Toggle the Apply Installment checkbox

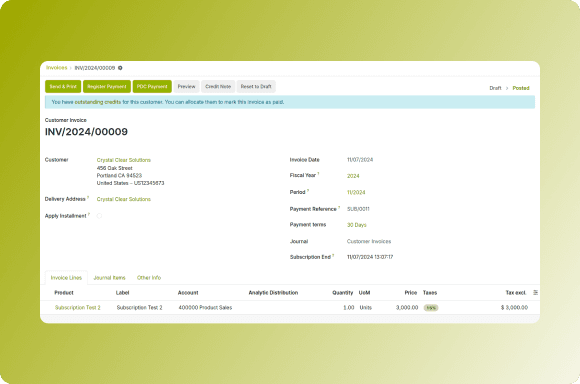coord(99,216)
